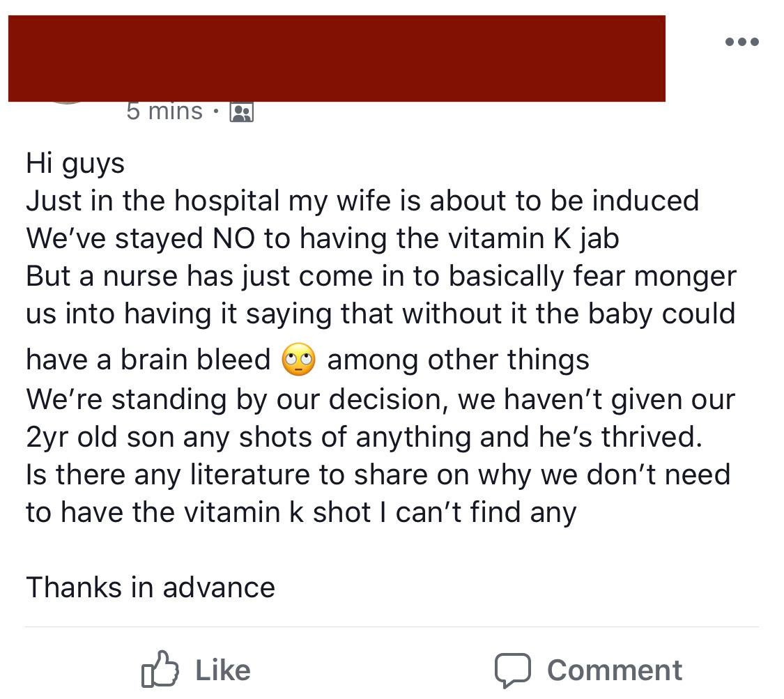Click the words "among other things"

pyautogui.click(x=458, y=360)
